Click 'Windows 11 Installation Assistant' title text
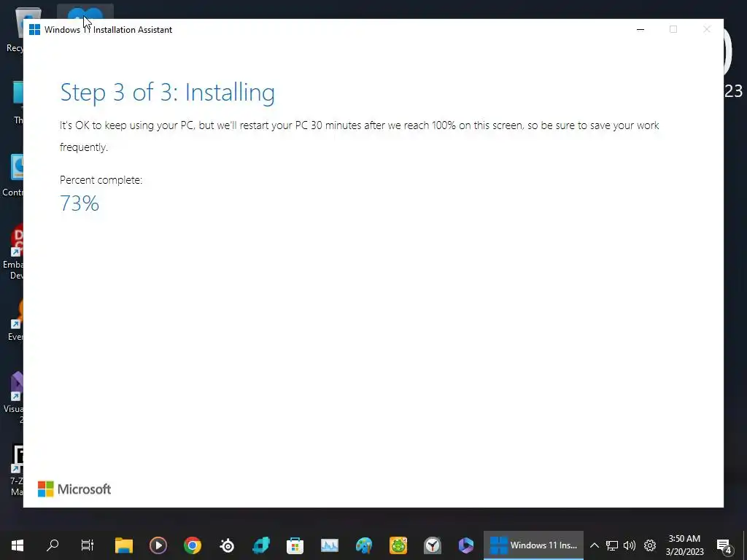Screen dimensions: 747x560 (x=108, y=29)
